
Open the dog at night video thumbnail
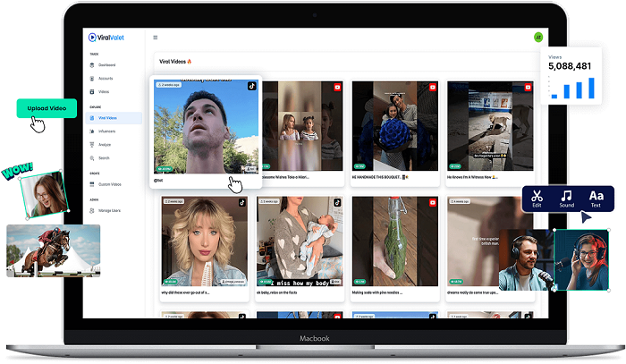(x=490, y=126)
